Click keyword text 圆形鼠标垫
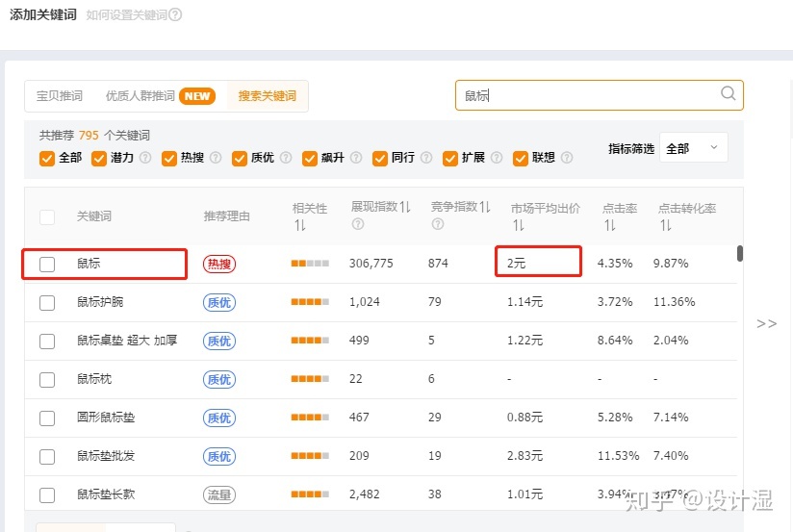This screenshot has height=532, width=793. 106,418
